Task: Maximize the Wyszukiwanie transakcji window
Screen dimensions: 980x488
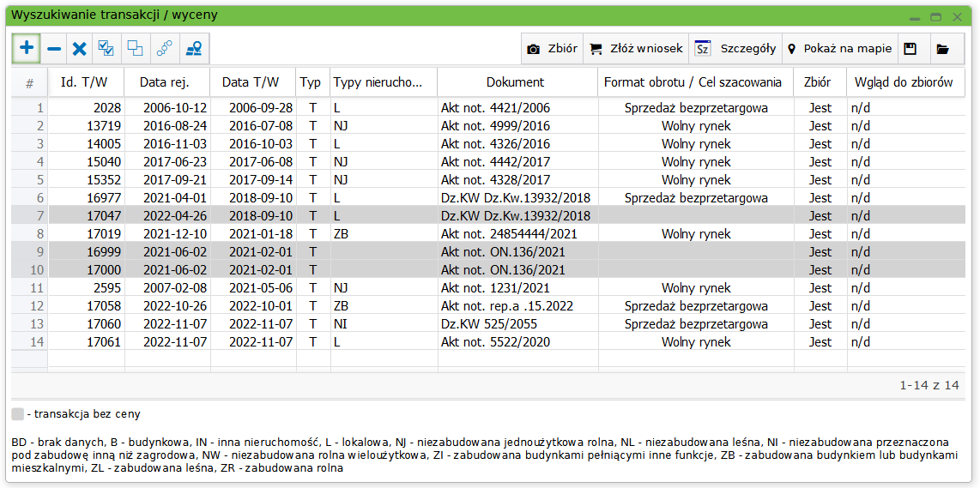Action: (x=936, y=16)
